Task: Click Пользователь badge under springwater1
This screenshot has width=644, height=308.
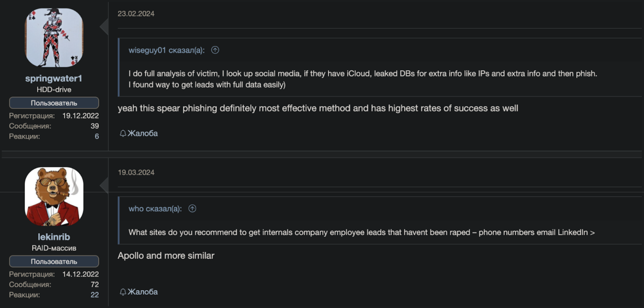Action: pyautogui.click(x=54, y=103)
